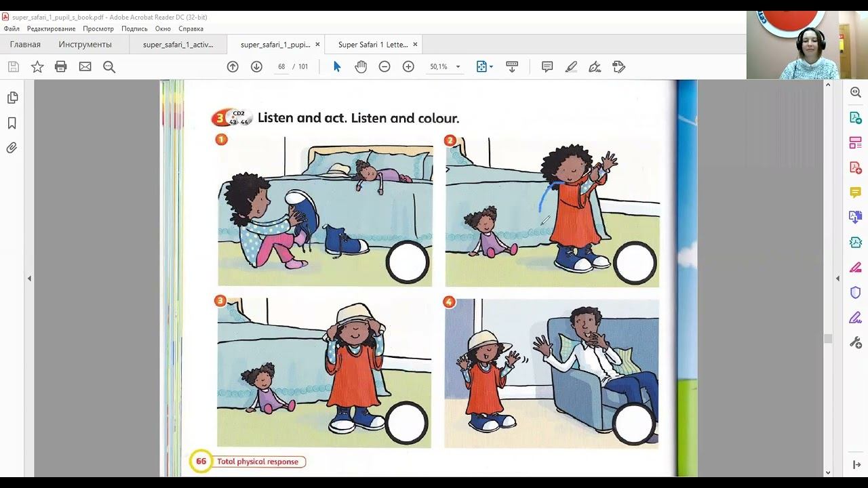
Task: Open the Просмотр menu
Action: [x=98, y=28]
